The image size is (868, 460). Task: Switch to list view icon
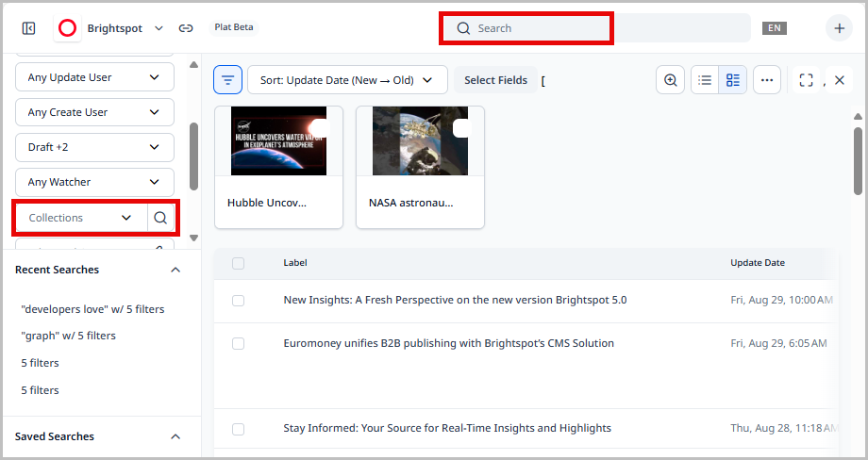pos(705,80)
